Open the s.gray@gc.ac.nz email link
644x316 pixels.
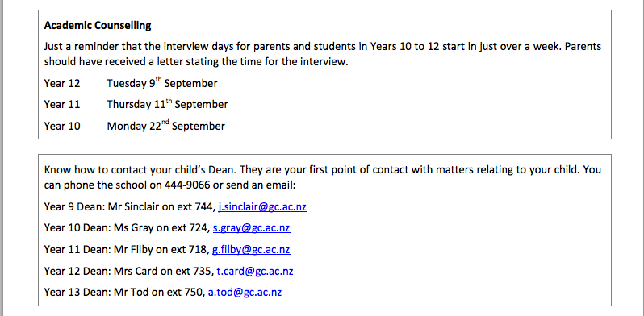tap(251, 228)
